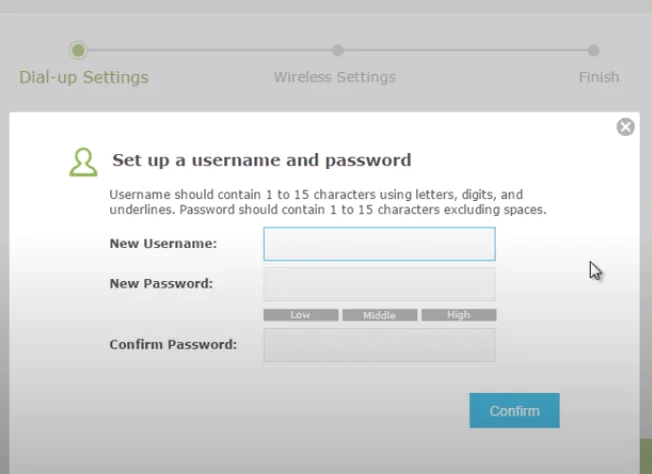652x474 pixels.
Task: Select the Confirm Password field
Action: click(379, 345)
